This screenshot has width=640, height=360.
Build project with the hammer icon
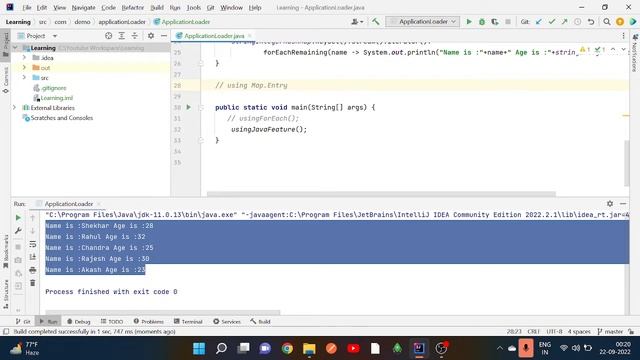[376, 22]
